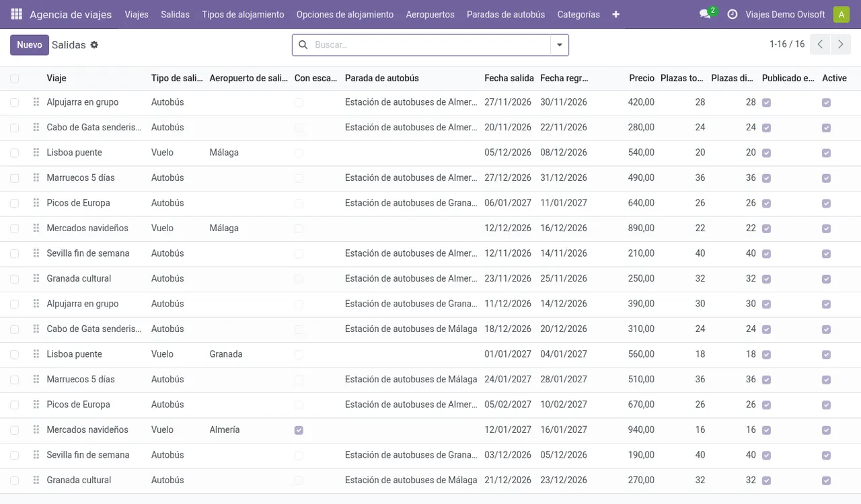The width and height of the screenshot is (861, 504).
Task: Click Agencia de viajes app title
Action: (71, 14)
